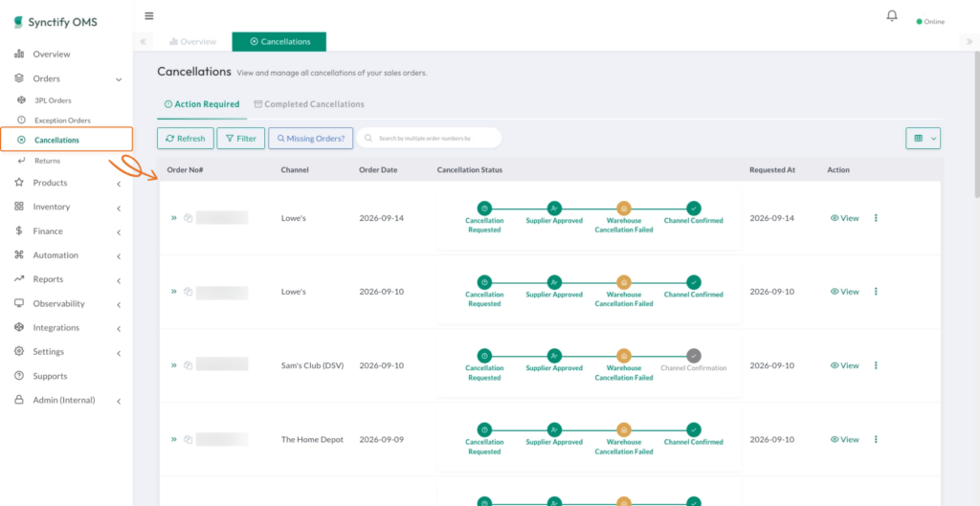This screenshot has height=506, width=980.
Task: Click the left double-chevron tab scroller
Action: (144, 42)
